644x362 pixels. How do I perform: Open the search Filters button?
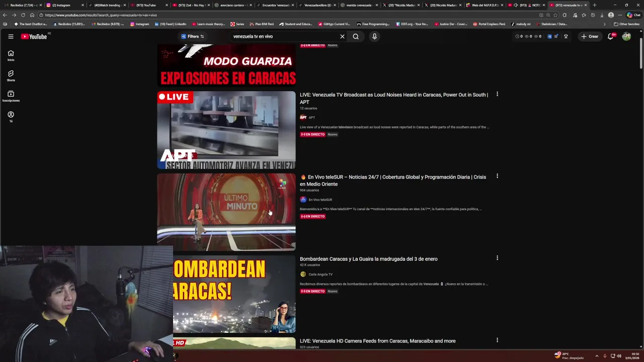[x=193, y=36]
